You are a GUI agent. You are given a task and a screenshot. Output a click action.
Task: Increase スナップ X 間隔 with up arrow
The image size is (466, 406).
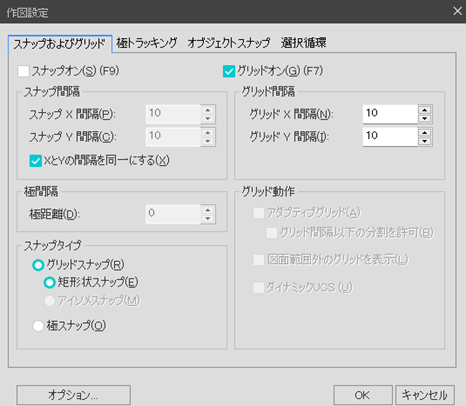[208, 110]
